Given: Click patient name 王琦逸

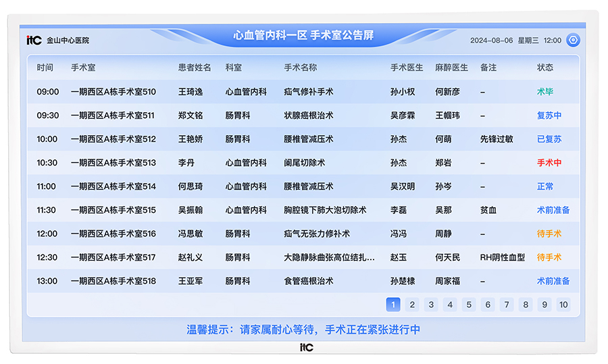Looking at the screenshot, I should pyautogui.click(x=191, y=92).
